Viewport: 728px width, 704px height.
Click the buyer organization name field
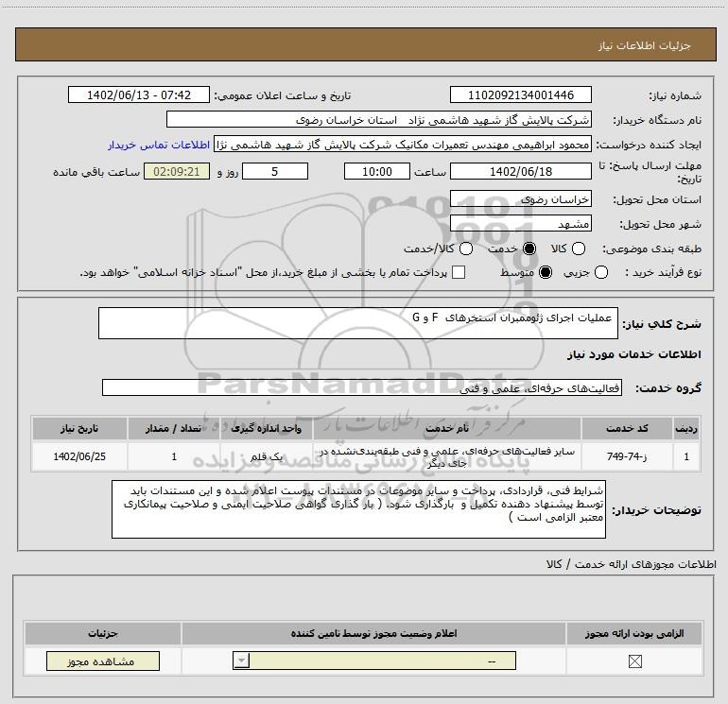pyautogui.click(x=379, y=119)
